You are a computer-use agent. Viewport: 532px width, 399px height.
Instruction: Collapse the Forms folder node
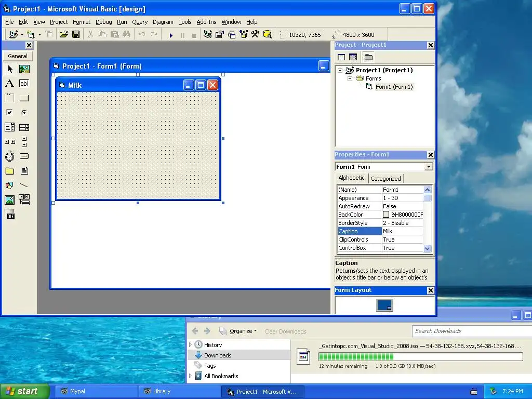[x=350, y=79]
